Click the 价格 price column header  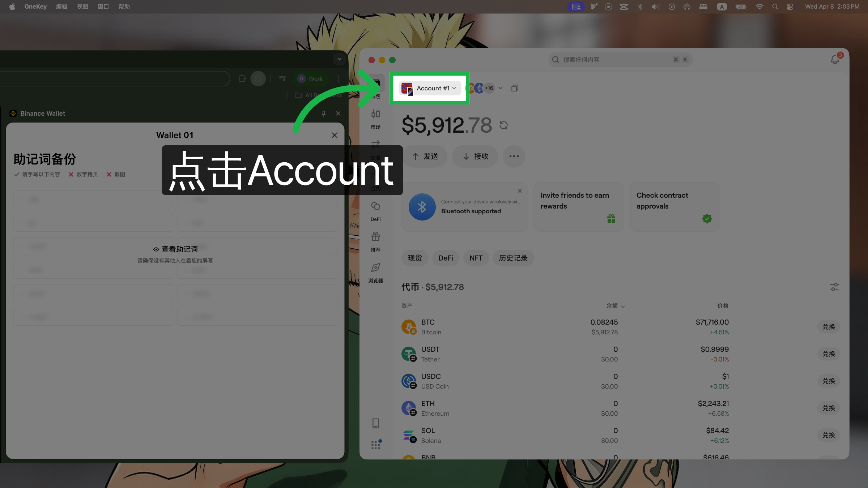pos(723,306)
